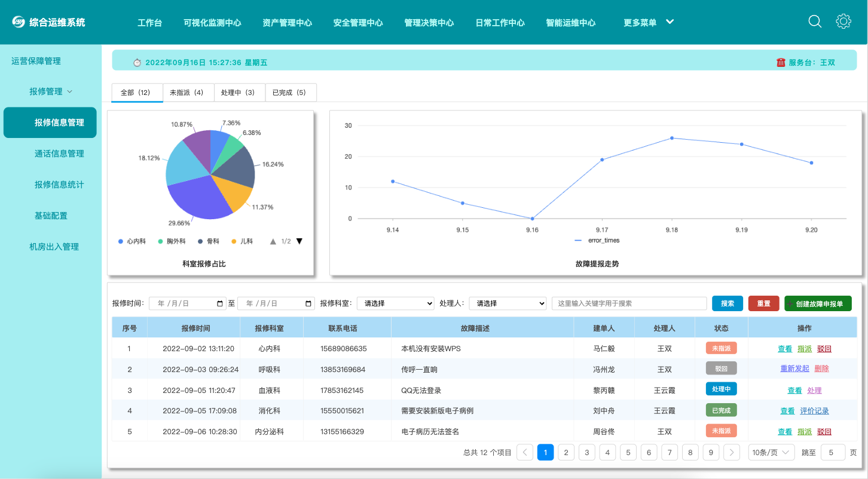Go to page 2 in pagination
The image size is (868, 479).
coord(566,452)
